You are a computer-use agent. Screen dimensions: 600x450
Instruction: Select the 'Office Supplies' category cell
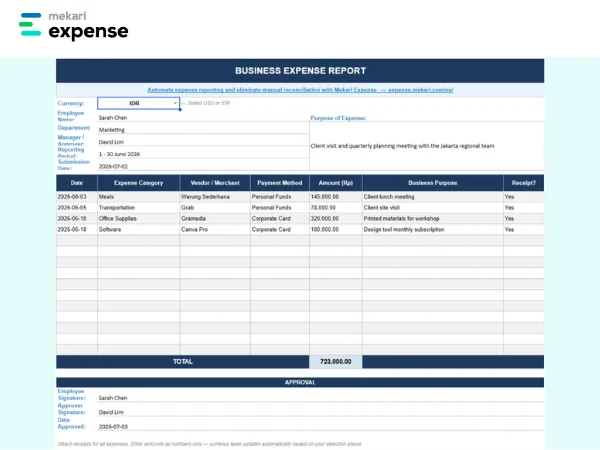point(139,218)
